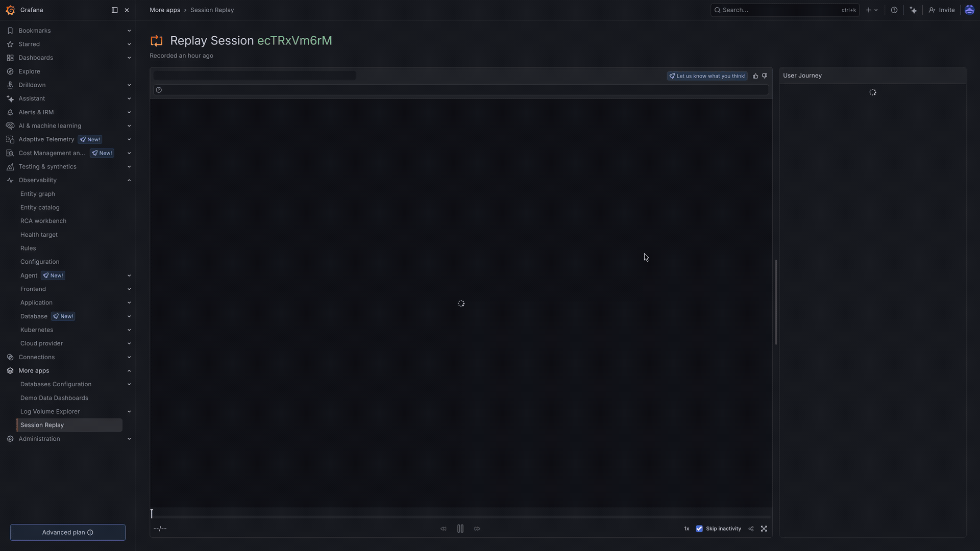The height and width of the screenshot is (551, 980).
Task: Enter fullscreen replay mode
Action: click(764, 529)
